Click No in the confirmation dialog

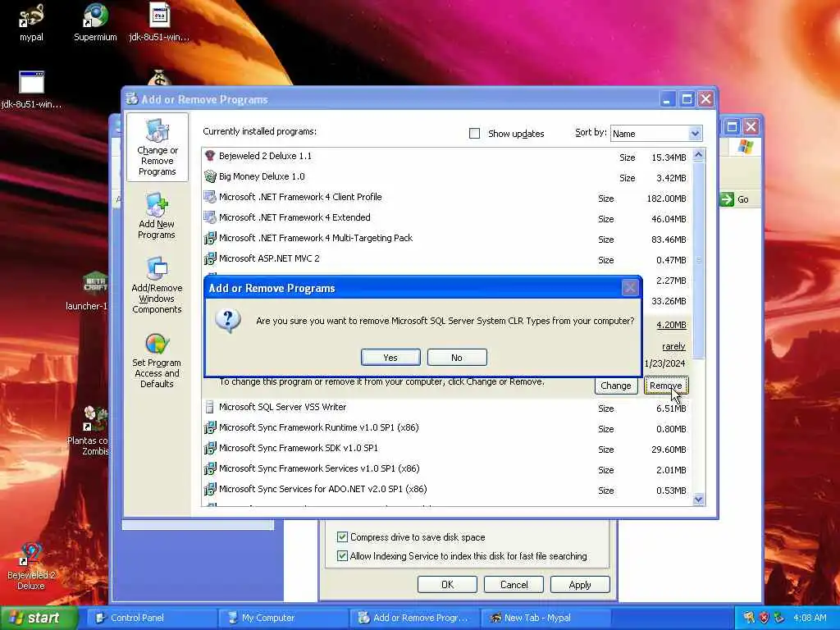point(457,358)
